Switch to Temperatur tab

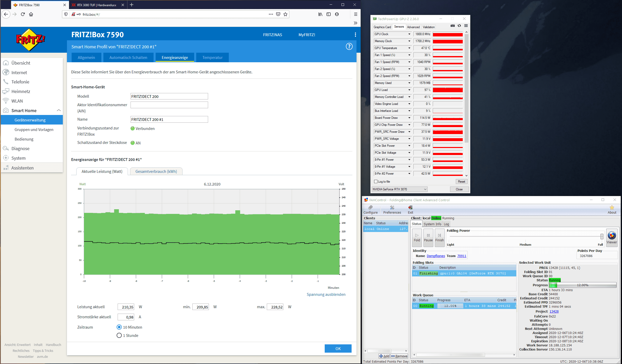click(x=213, y=57)
